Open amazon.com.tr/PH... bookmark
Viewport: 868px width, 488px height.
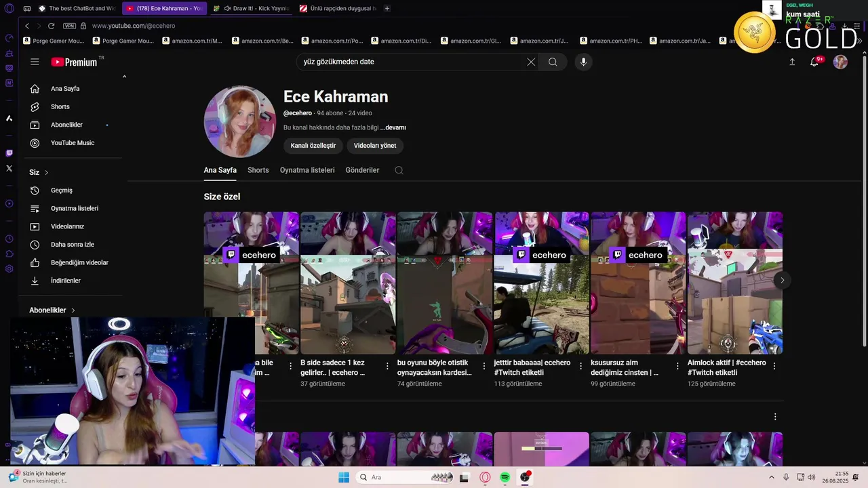pos(610,41)
